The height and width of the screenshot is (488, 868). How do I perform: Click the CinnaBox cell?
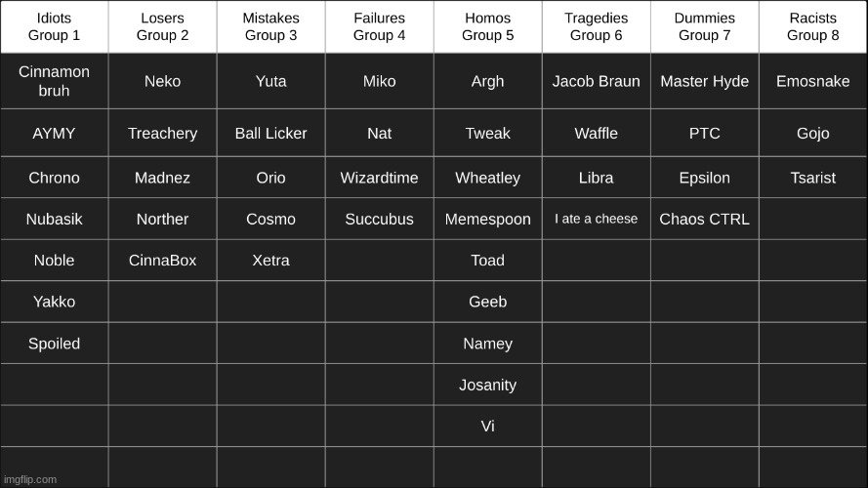(x=163, y=260)
